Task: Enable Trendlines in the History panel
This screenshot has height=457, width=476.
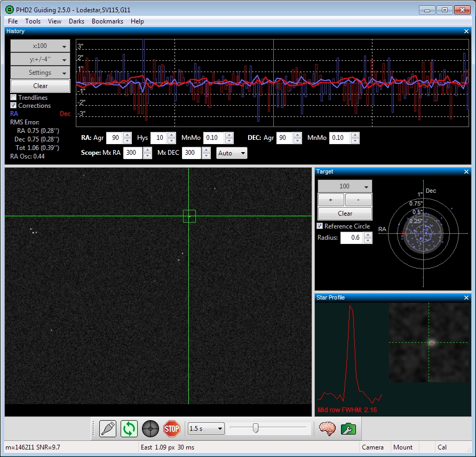Action: pyautogui.click(x=14, y=98)
